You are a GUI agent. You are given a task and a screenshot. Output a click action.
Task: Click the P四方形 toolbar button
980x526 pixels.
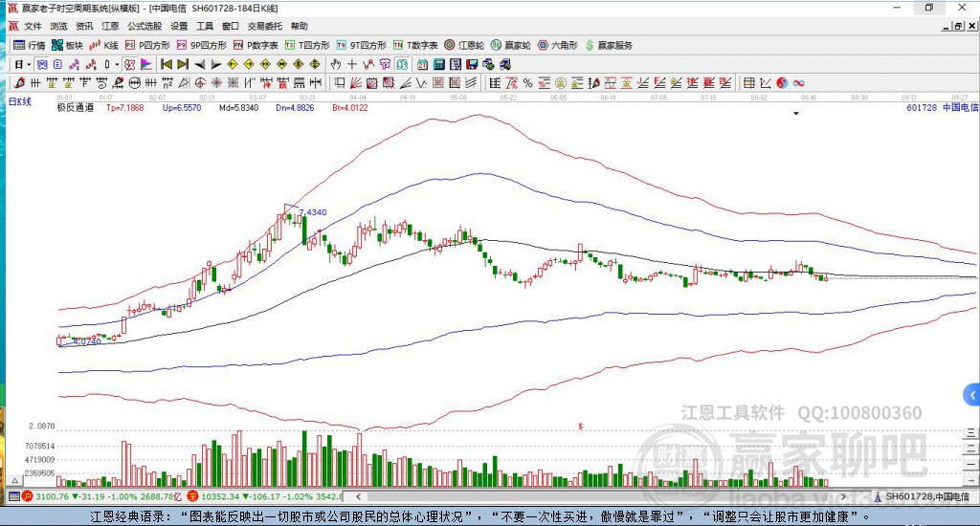(x=146, y=45)
